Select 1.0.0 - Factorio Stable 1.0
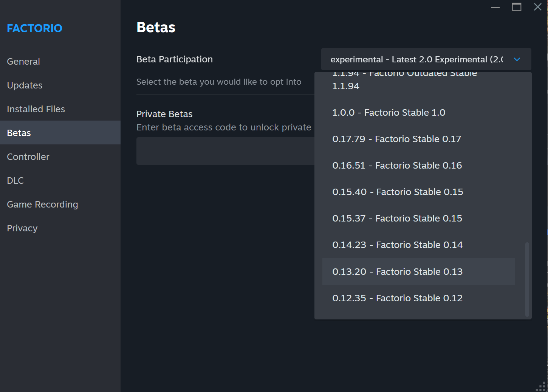This screenshot has height=392, width=548. point(418,112)
